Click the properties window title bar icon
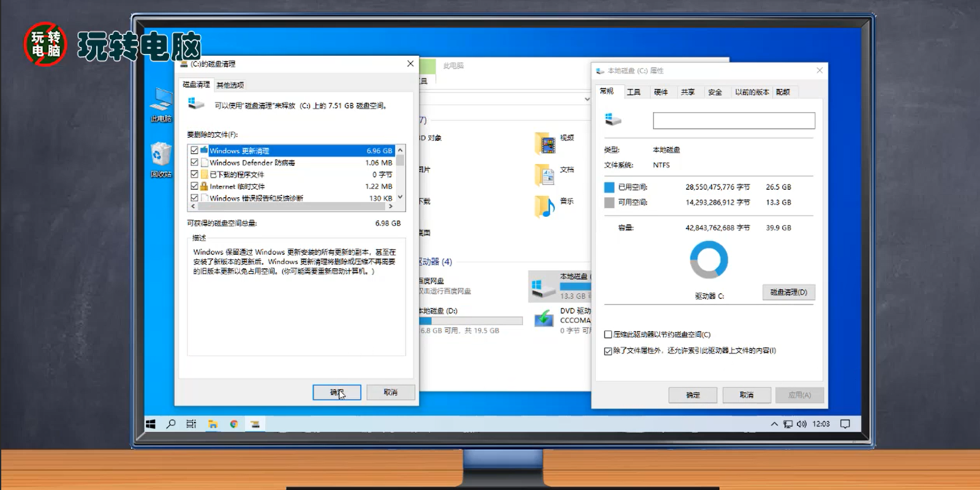This screenshot has height=490, width=980. (x=600, y=71)
